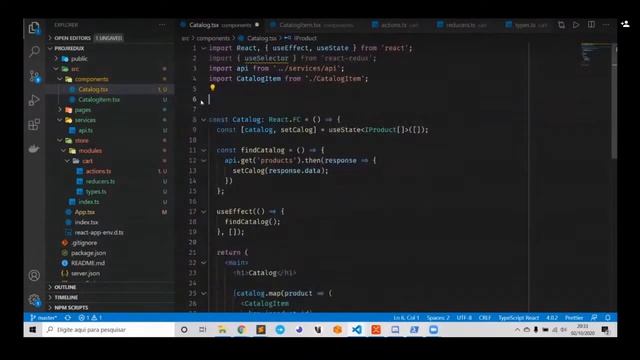
Task: Open CatalogItem.tsx in the file tree
Action: [99, 100]
